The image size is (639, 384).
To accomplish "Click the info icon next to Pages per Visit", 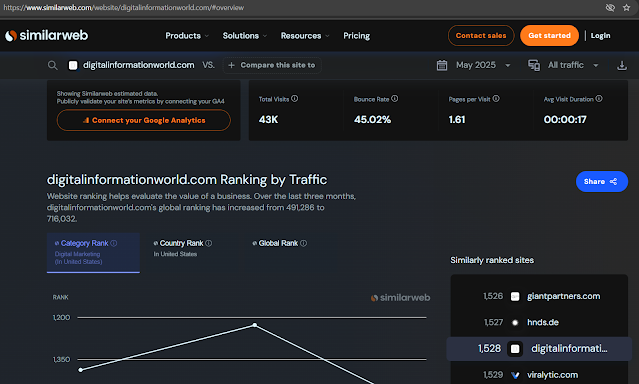I will point(496,99).
